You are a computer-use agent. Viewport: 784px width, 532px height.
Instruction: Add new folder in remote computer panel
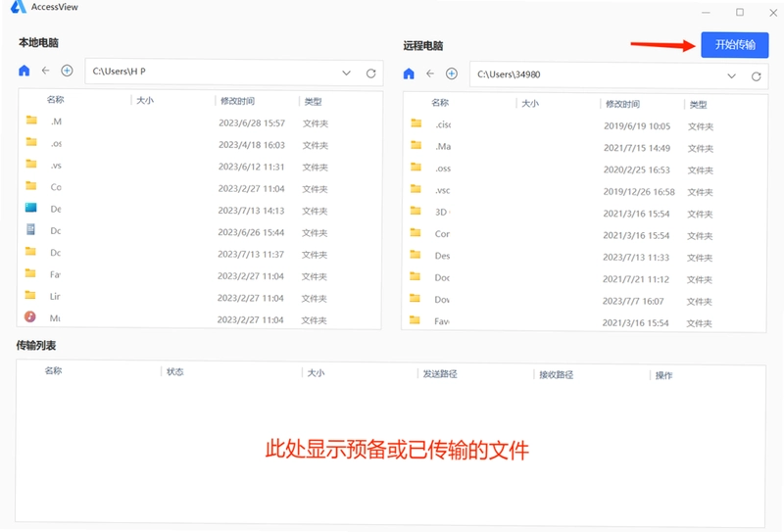[452, 73]
